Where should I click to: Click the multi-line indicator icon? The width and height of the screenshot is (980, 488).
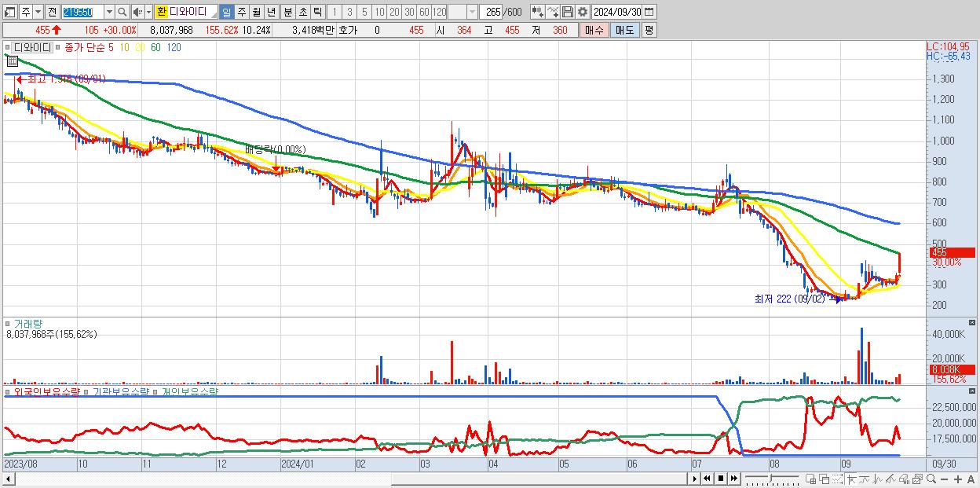tap(890, 479)
